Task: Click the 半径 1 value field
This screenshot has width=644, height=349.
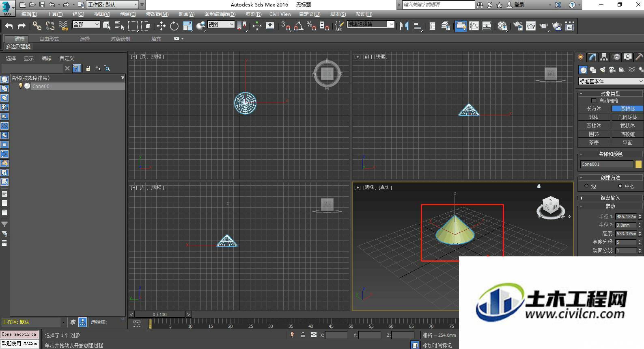Action: point(626,217)
